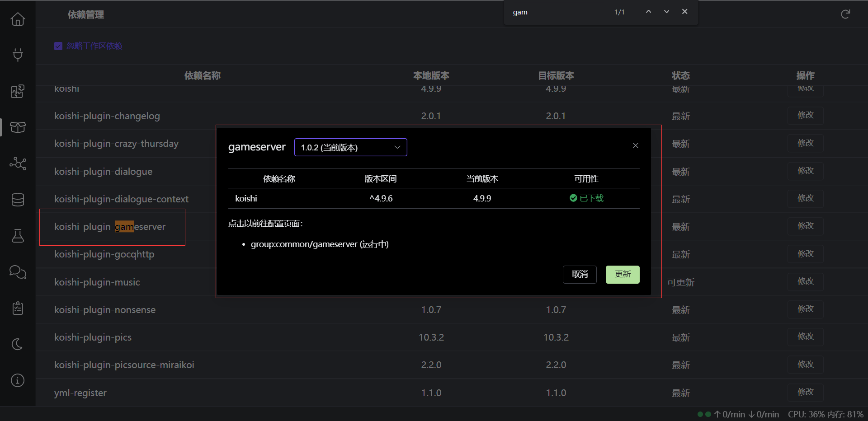The image size is (868, 421).
Task: Open the logs page
Action: [x=18, y=308]
